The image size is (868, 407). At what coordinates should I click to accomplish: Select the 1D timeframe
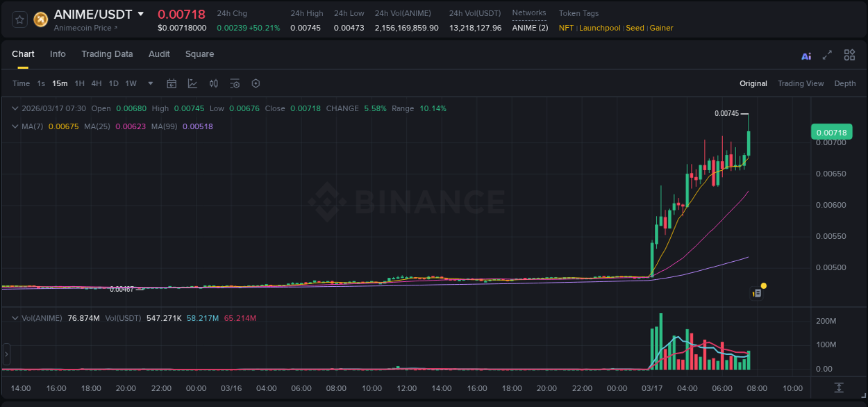[112, 83]
